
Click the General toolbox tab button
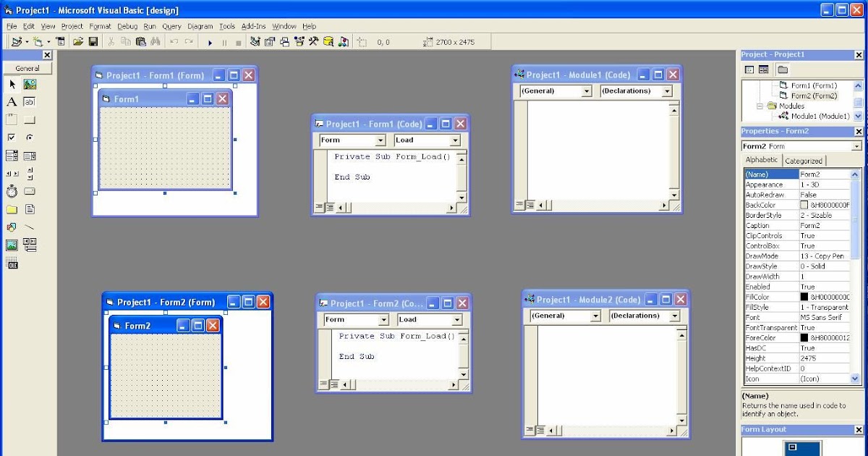coord(27,68)
